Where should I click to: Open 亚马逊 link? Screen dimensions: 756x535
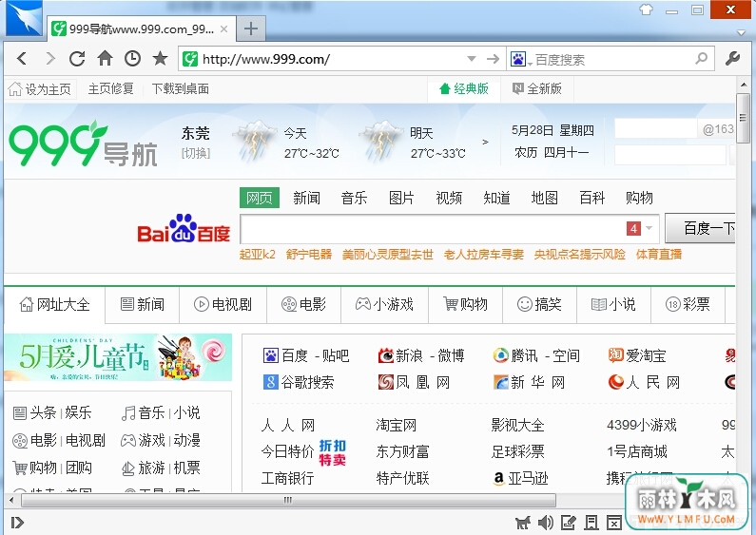coord(521,478)
